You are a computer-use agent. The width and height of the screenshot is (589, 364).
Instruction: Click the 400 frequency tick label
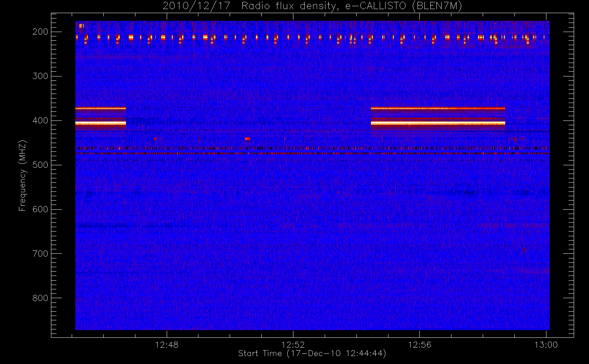tap(40, 120)
